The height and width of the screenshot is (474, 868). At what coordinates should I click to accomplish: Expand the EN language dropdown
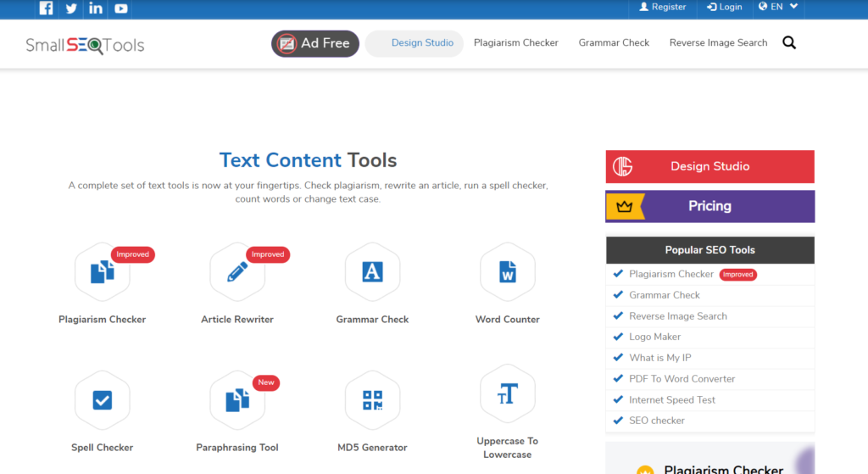click(x=778, y=7)
